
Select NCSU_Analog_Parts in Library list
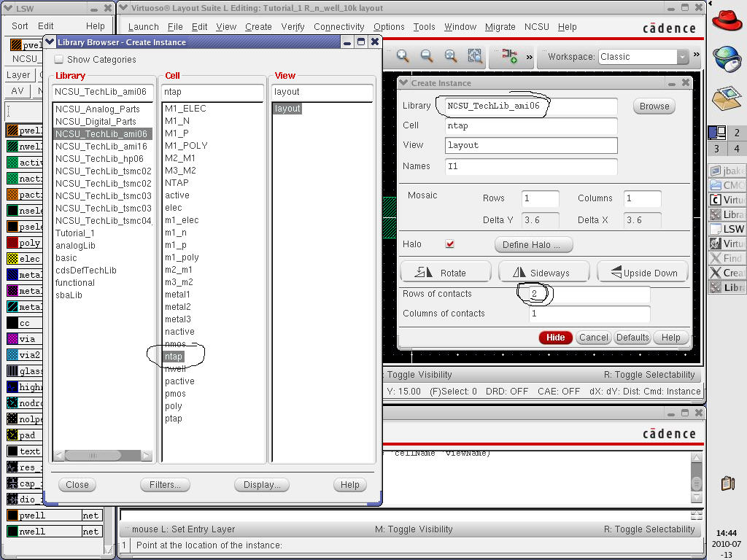click(x=97, y=109)
